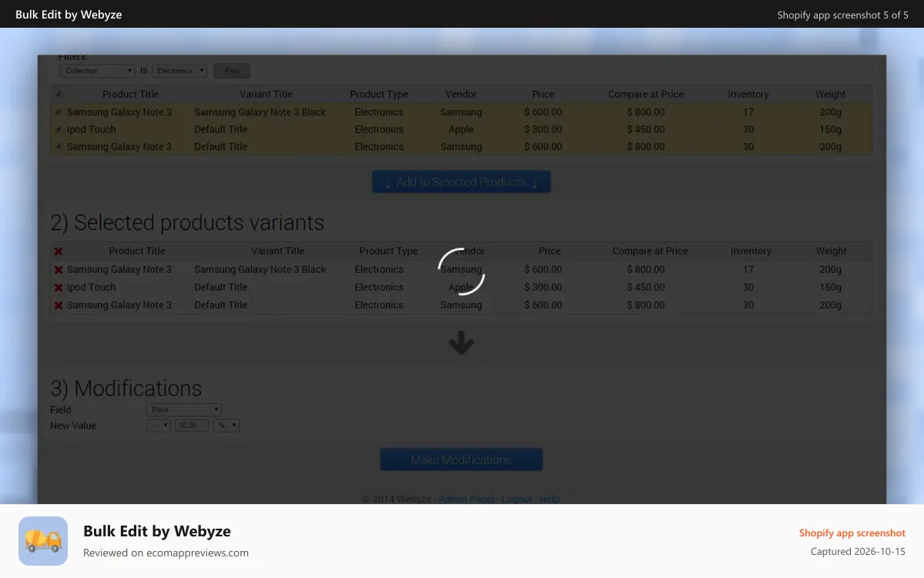The width and height of the screenshot is (924, 578).
Task: Click the Find filter button
Action: tap(232, 70)
